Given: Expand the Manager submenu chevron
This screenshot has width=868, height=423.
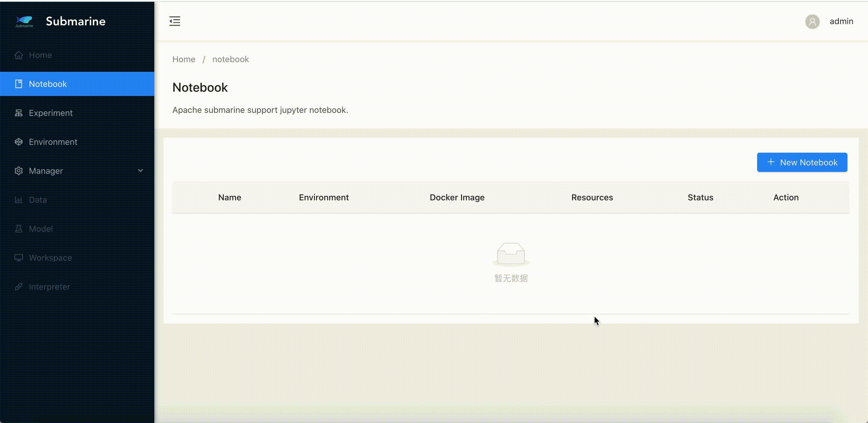Looking at the screenshot, I should [140, 171].
